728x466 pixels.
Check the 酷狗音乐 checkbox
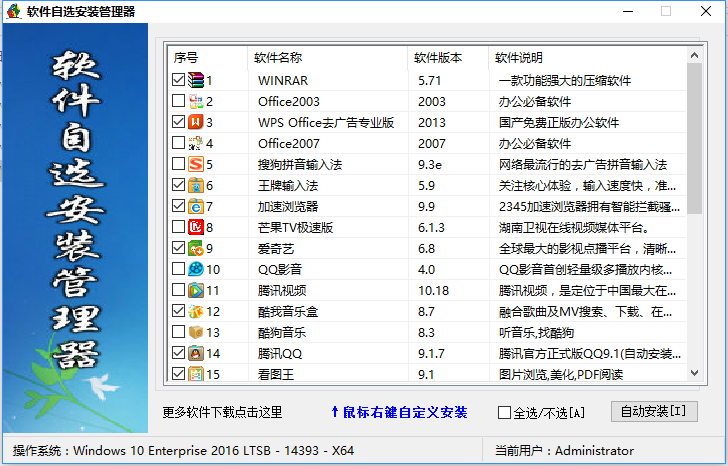(178, 331)
